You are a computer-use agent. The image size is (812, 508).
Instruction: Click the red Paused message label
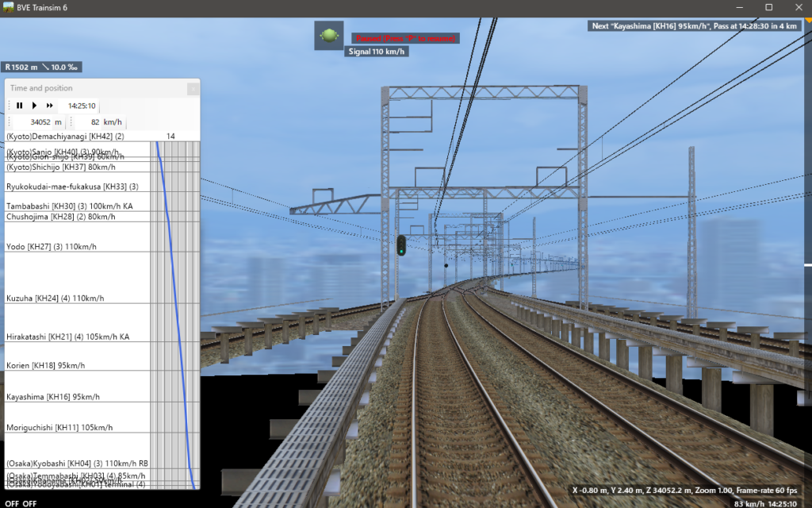(404, 38)
